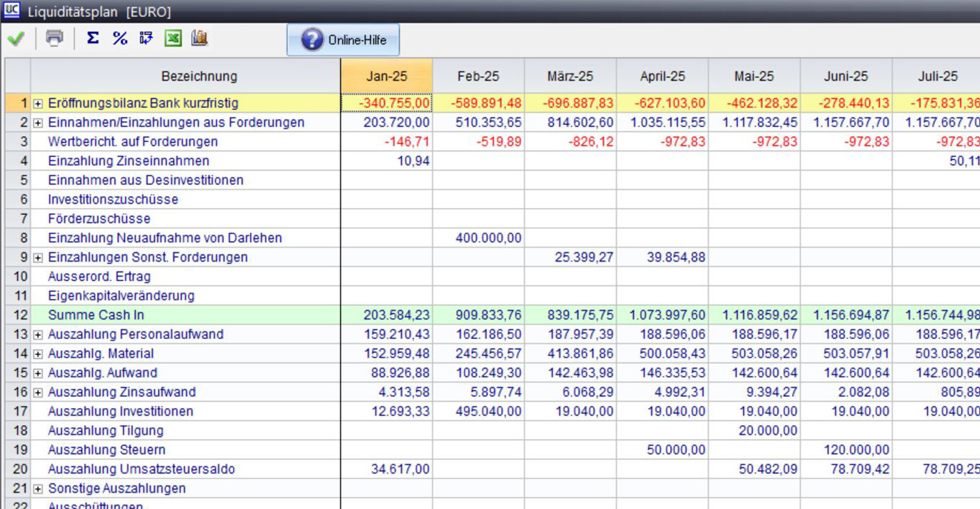Expand Einzahlungen Sonst. Forderungen row
980x509 pixels.
pos(38,258)
